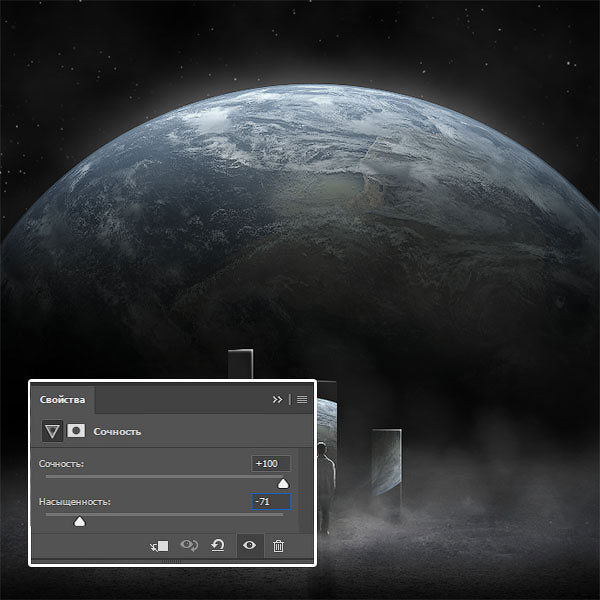Click the Vibrance adjustment triangle icon
The width and height of the screenshot is (600, 600).
coord(52,431)
